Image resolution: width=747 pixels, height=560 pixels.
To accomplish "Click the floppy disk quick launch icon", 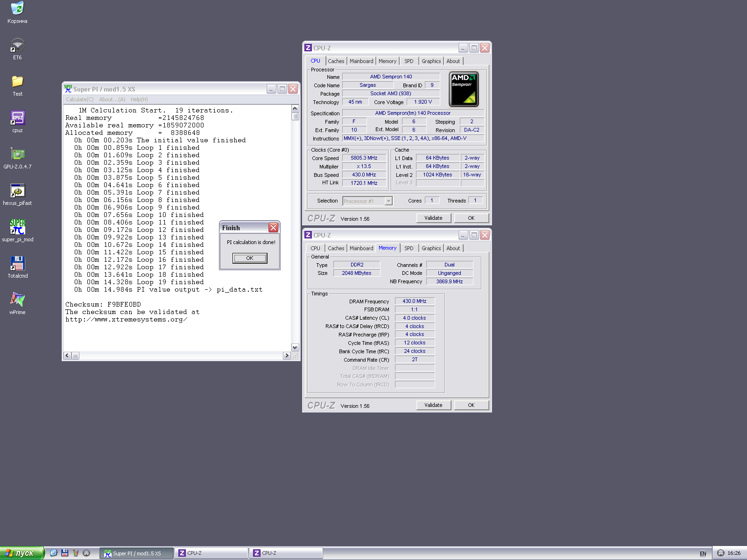I will [x=65, y=553].
